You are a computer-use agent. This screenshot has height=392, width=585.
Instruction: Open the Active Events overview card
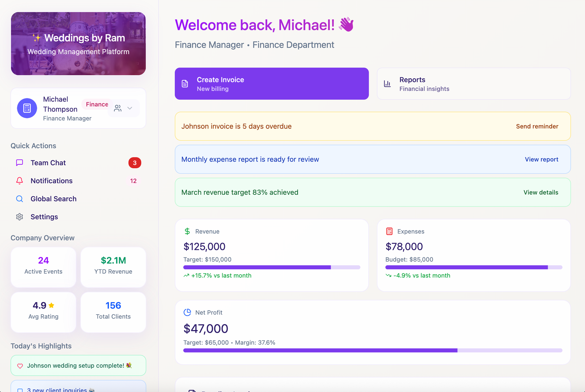point(44,267)
